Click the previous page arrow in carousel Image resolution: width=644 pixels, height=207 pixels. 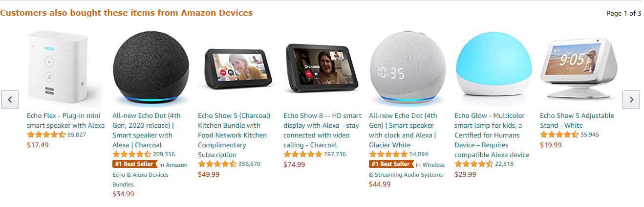click(x=10, y=99)
